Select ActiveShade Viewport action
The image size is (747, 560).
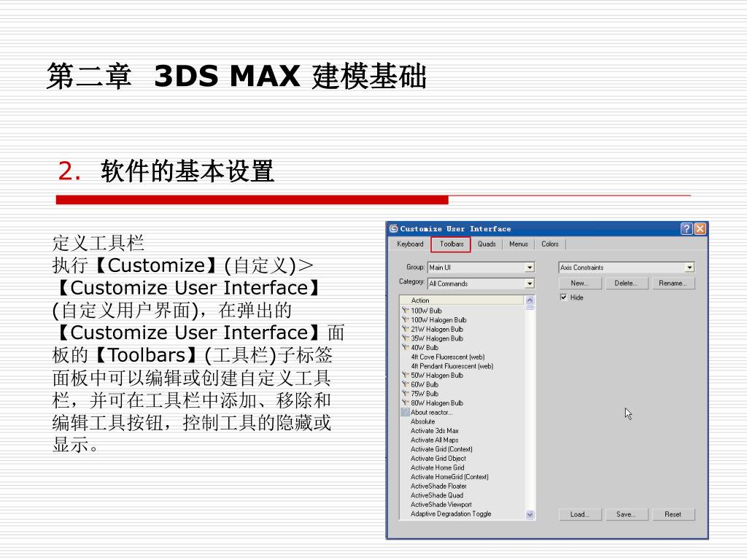(x=441, y=505)
